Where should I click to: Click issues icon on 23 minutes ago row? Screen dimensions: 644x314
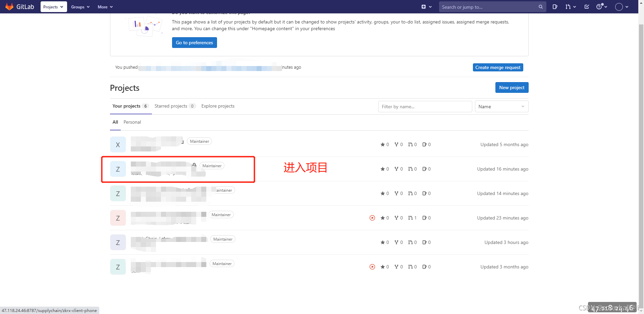pyautogui.click(x=424, y=218)
